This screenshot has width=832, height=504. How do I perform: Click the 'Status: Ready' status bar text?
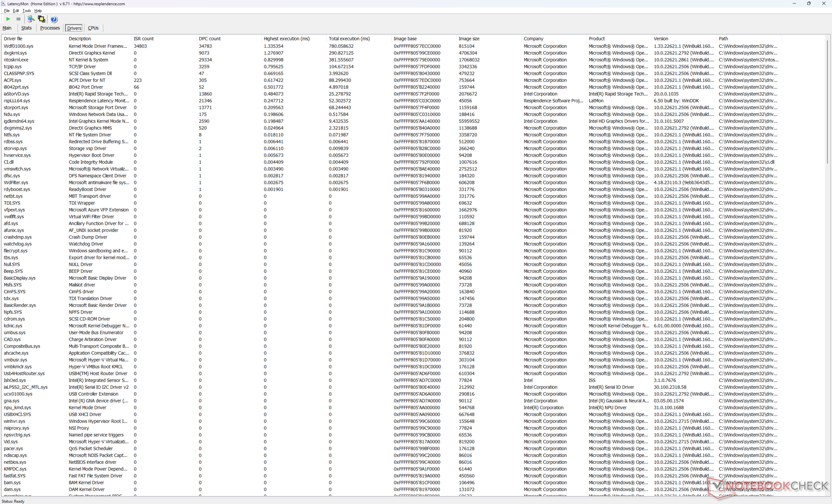click(x=13, y=501)
